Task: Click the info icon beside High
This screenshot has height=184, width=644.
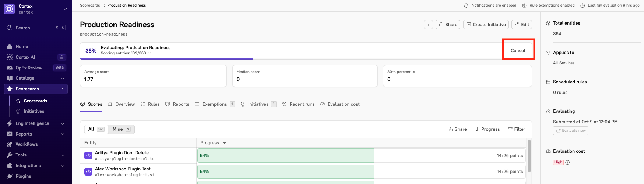Action: 567,162
